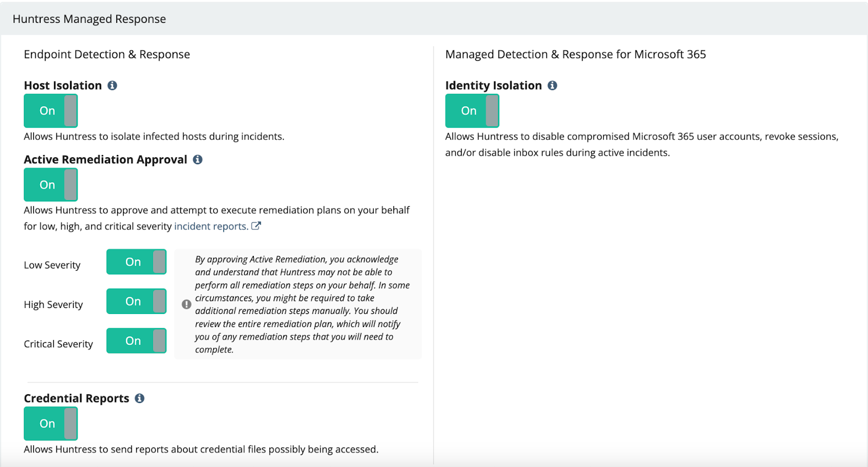This screenshot has width=868, height=467.
Task: Toggle the Credential Reports switch
Action: (x=50, y=424)
